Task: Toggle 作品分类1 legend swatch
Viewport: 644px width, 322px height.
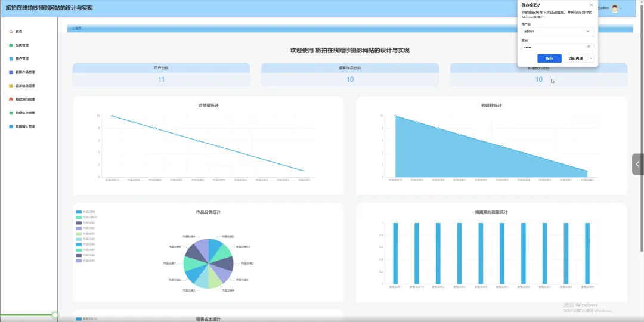Action: click(79, 212)
